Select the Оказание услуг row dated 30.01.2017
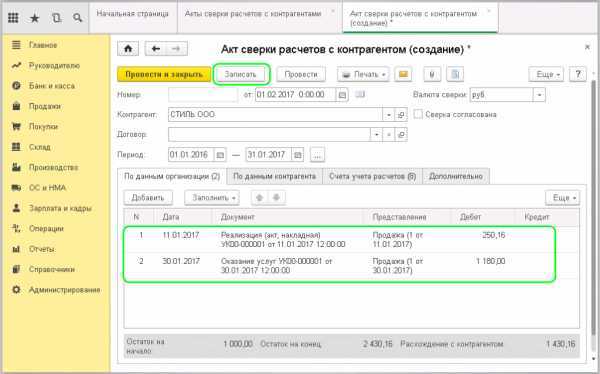 pyautogui.click(x=351, y=266)
